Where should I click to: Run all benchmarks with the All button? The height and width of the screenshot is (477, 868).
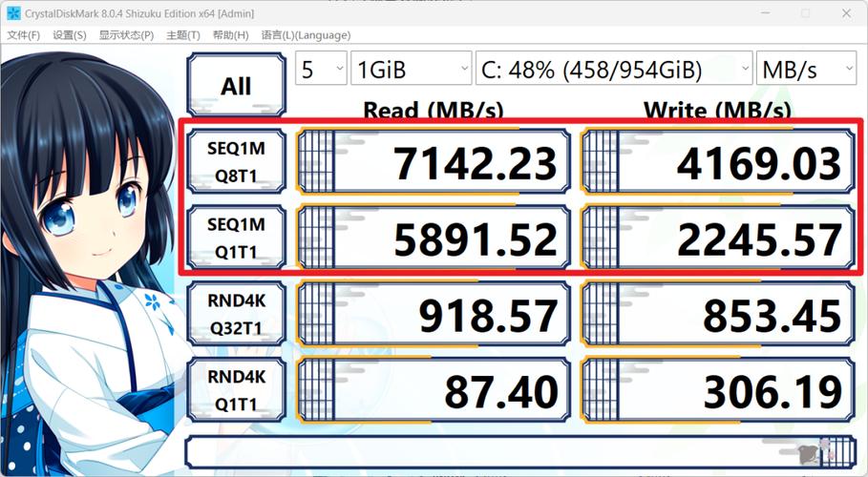[237, 85]
